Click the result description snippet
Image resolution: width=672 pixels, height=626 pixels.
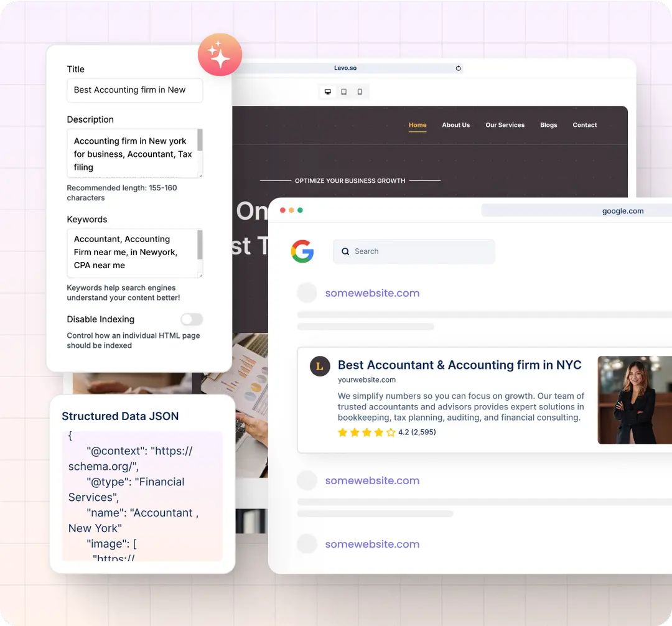click(x=460, y=406)
